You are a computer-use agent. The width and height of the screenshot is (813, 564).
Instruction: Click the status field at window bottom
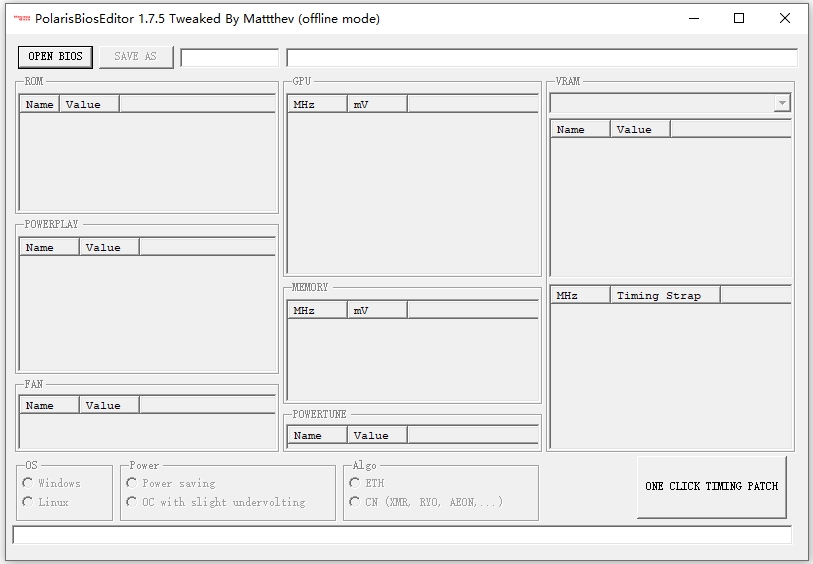tap(402, 535)
